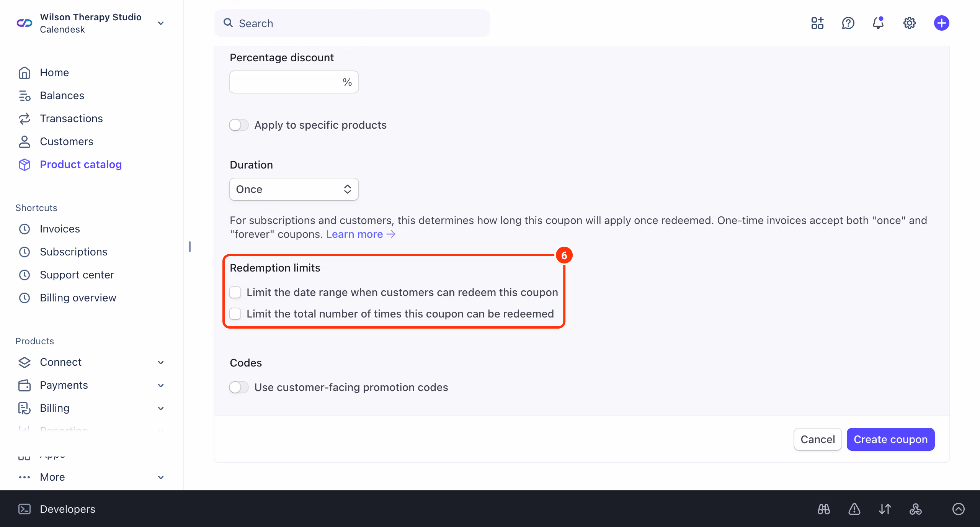Open the apps grid icon in the header
980x527 pixels.
click(817, 23)
